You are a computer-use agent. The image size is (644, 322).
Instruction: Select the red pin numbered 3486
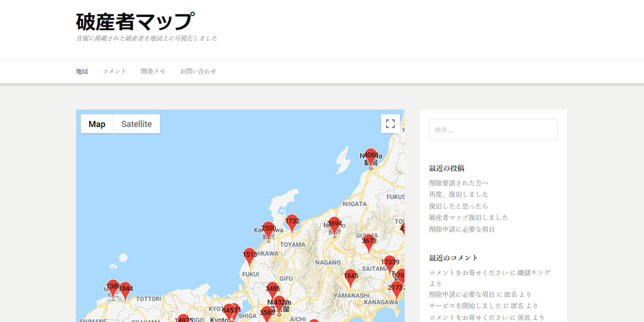click(x=273, y=290)
